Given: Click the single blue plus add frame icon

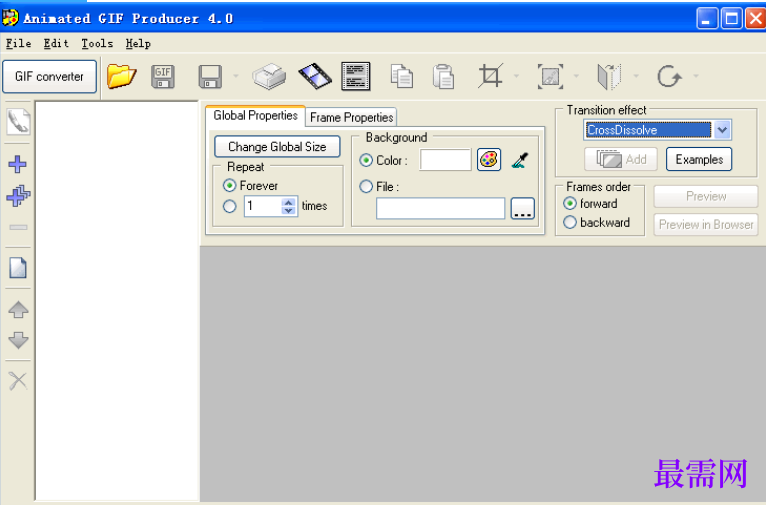Looking at the screenshot, I should point(18,164).
